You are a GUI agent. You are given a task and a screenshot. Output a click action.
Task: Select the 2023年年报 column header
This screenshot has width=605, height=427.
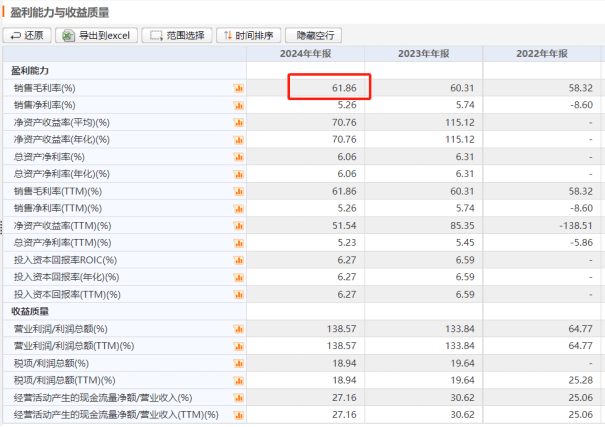(424, 54)
